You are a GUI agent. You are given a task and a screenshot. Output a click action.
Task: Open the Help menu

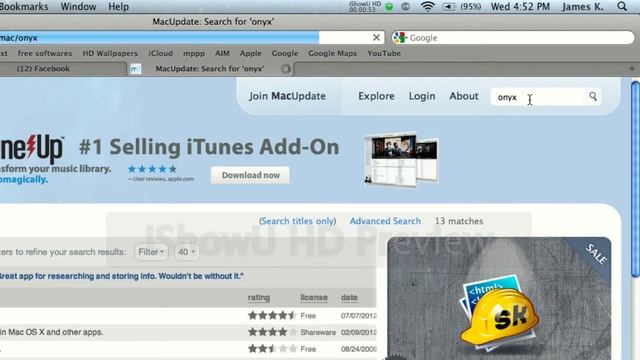(118, 7)
